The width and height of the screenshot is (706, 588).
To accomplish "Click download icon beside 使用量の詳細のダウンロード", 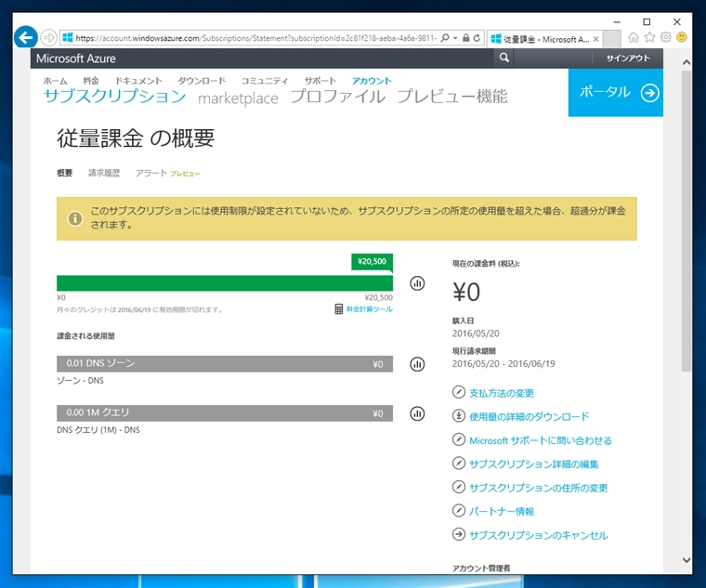I will 458,415.
